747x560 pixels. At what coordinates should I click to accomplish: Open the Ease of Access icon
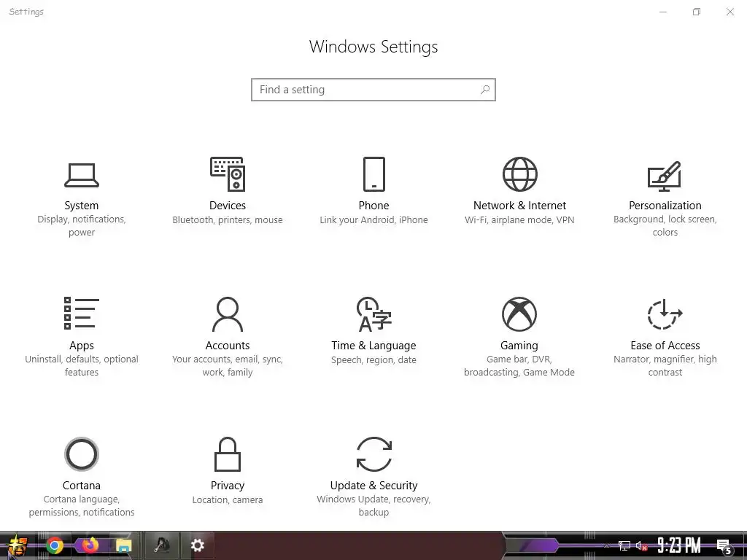[665, 314]
